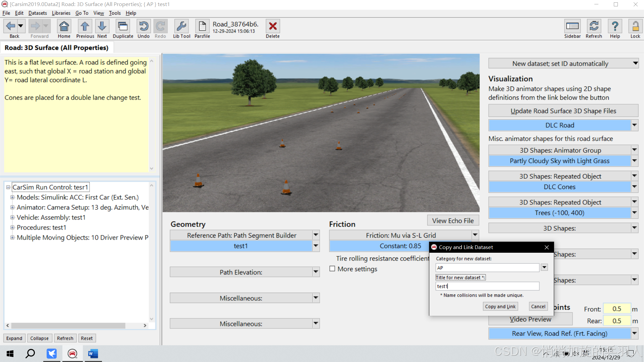Click the Duplicate dataset icon
This screenshot has height=362, width=644.
pyautogui.click(x=123, y=26)
